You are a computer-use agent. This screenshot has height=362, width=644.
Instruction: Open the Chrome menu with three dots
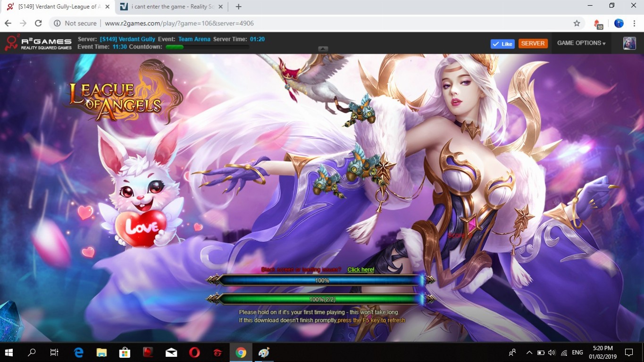pyautogui.click(x=635, y=23)
